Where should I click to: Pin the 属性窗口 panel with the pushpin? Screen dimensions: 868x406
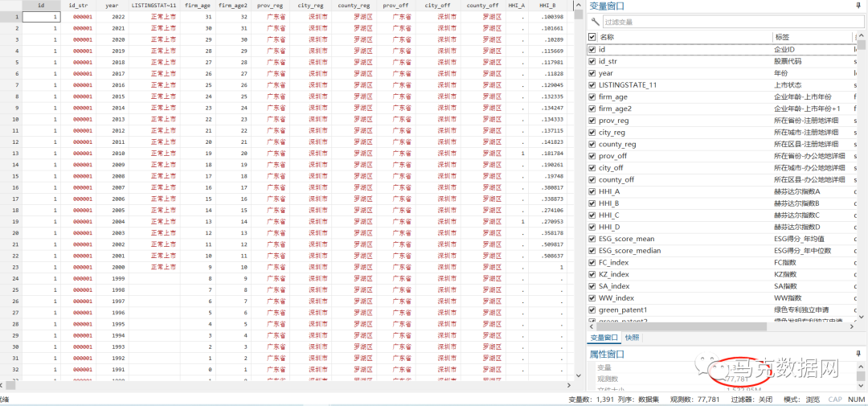pos(858,354)
